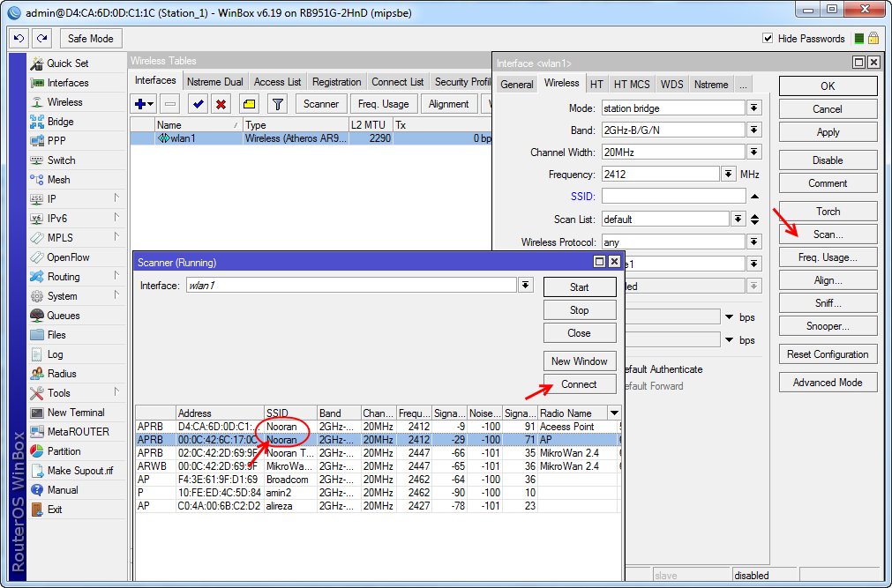
Task: Open the scanner table columns dropdown
Action: (614, 413)
